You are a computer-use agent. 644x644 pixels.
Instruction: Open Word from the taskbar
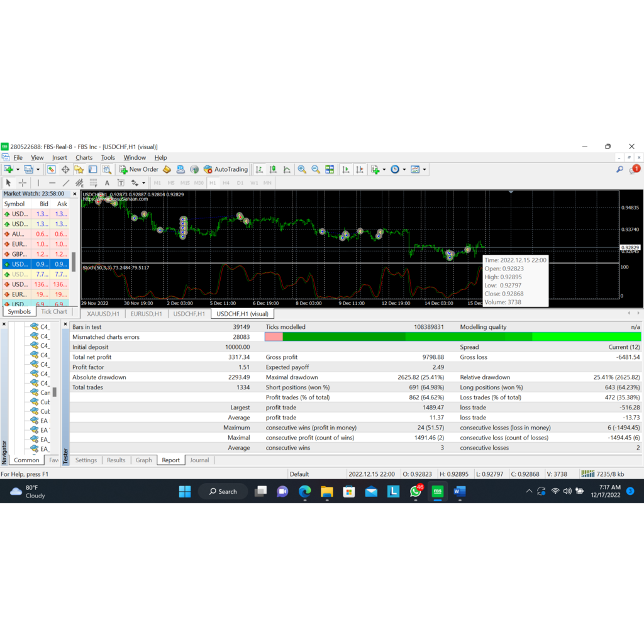coord(460,491)
